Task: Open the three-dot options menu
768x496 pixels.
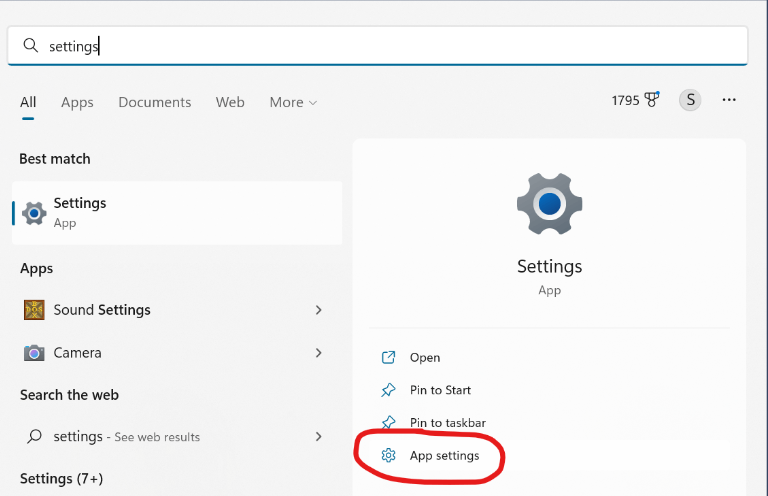Action: pos(729,100)
